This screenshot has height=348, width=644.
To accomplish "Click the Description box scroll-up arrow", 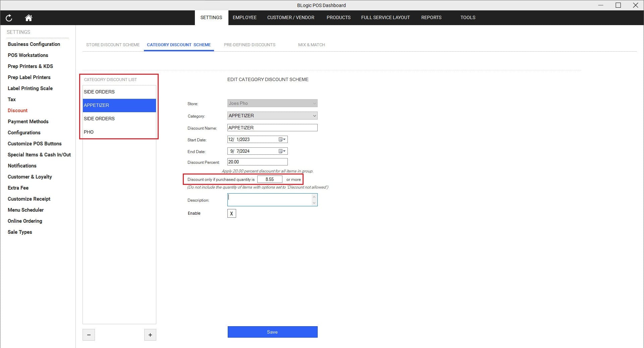I will pyautogui.click(x=314, y=196).
